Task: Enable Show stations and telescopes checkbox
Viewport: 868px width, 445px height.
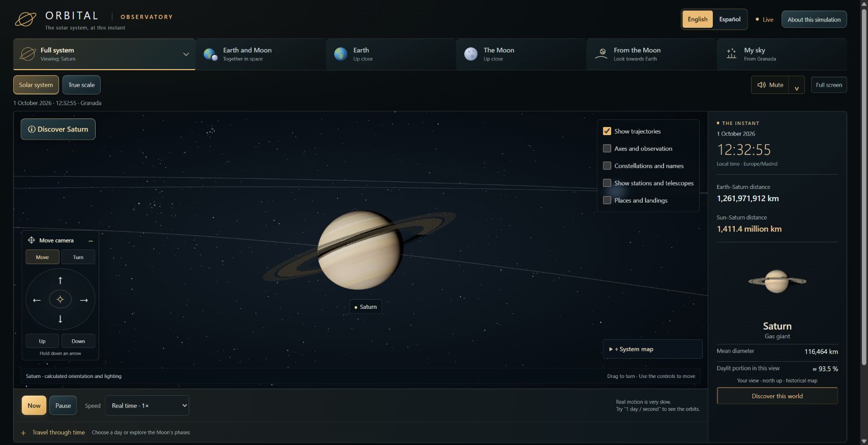Action: tap(607, 183)
